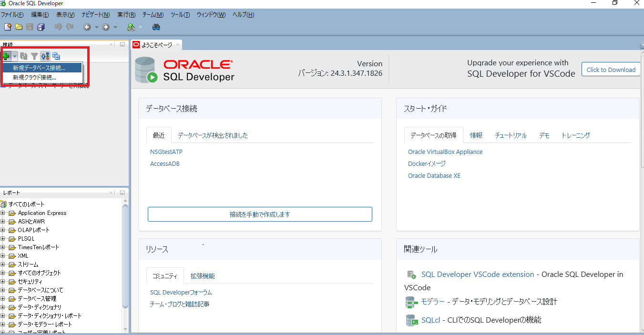Image resolution: width=644 pixels, height=335 pixels.
Task: Click the Open folder icon in the toolbar
Action: 19,27
